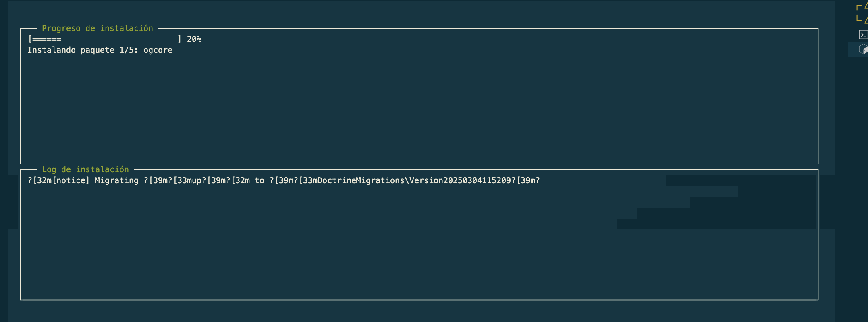Click the 'ogcore' package name
Screen dimensions: 868x322
coord(158,50)
